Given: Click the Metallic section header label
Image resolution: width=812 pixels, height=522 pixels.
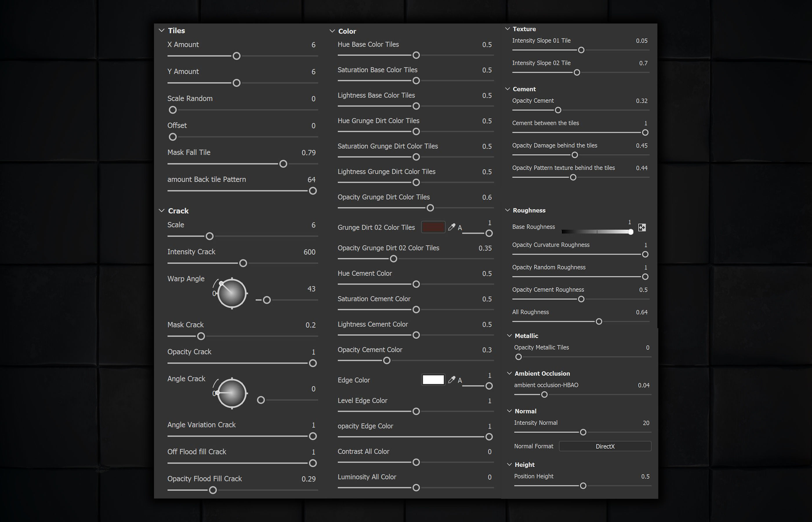Looking at the screenshot, I should (x=526, y=336).
